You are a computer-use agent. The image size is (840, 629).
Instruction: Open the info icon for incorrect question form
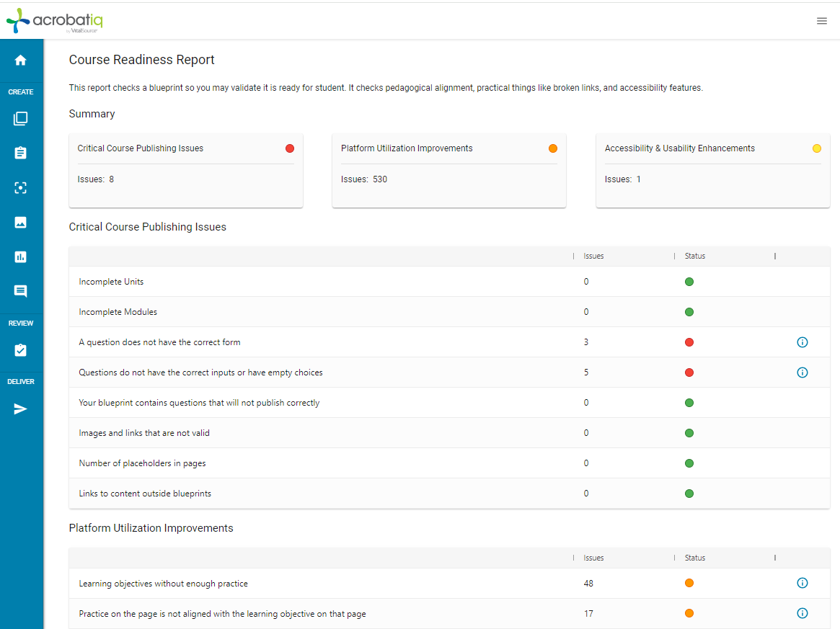click(x=803, y=342)
